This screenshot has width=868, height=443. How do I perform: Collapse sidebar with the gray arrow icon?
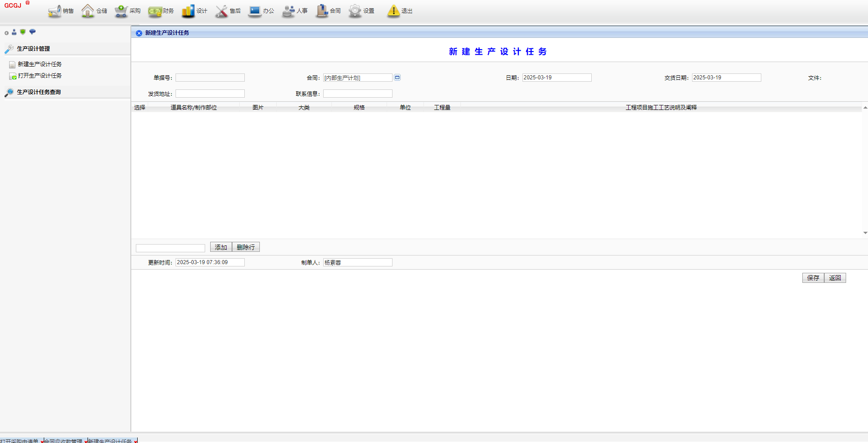click(x=6, y=33)
